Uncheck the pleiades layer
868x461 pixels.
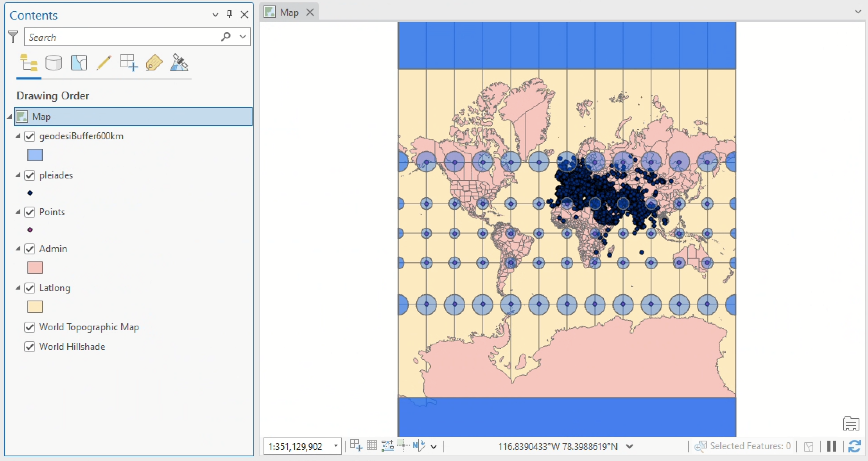(30, 175)
